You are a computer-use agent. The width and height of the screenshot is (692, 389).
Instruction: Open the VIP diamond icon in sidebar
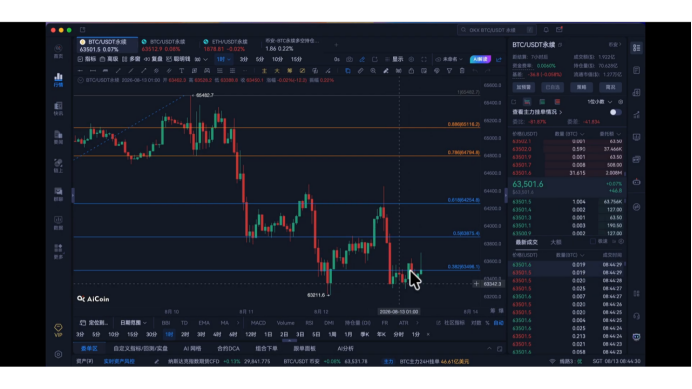point(58,329)
